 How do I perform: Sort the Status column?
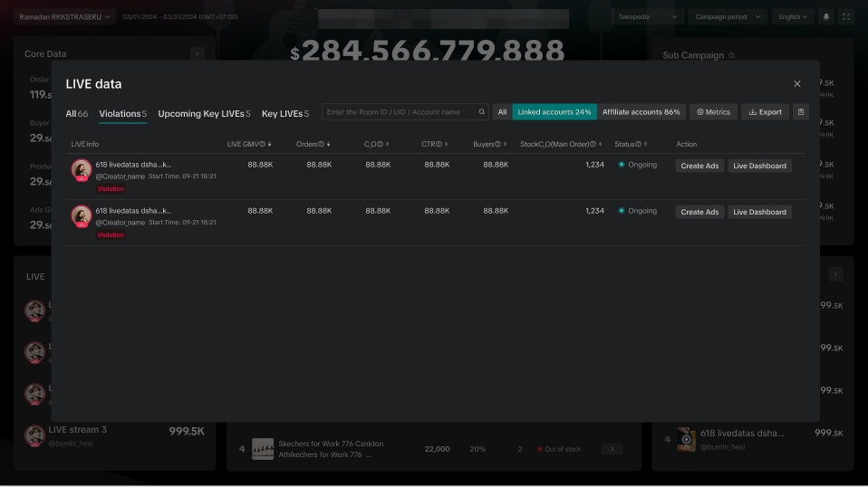pyautogui.click(x=646, y=145)
